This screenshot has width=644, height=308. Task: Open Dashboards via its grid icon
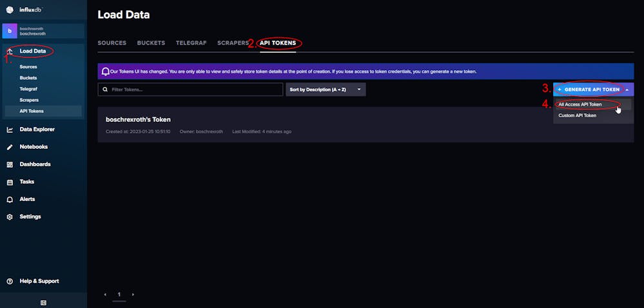(x=10, y=164)
